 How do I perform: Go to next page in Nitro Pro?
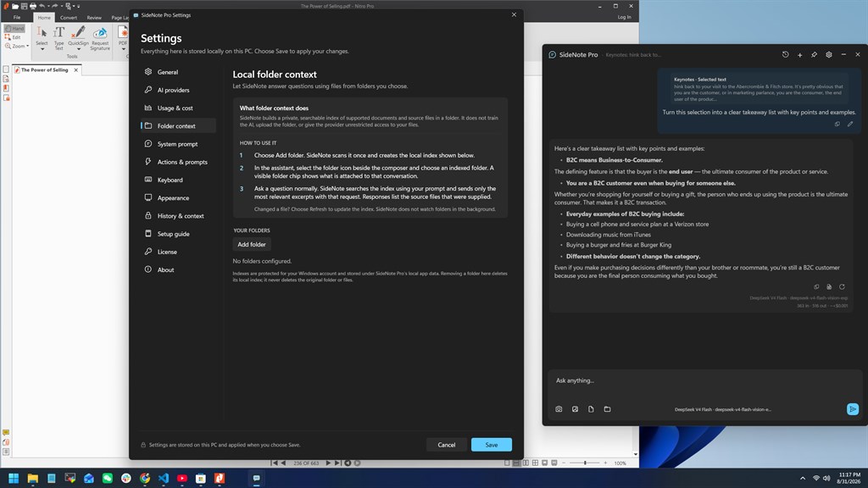pyautogui.click(x=328, y=463)
